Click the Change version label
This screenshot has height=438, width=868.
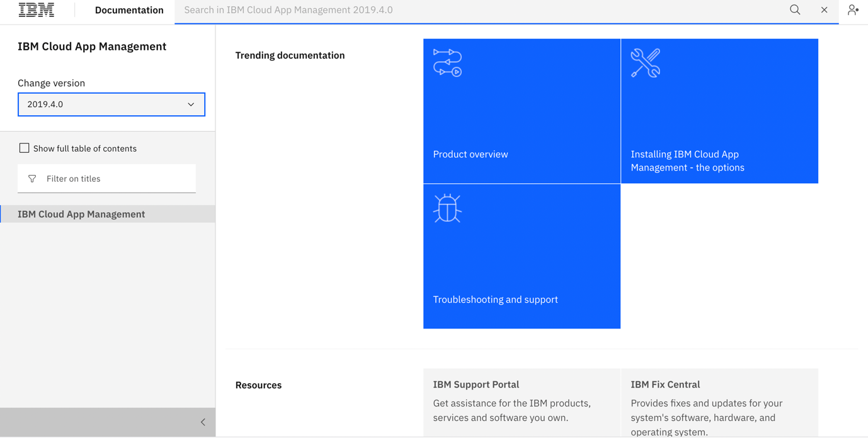51,83
